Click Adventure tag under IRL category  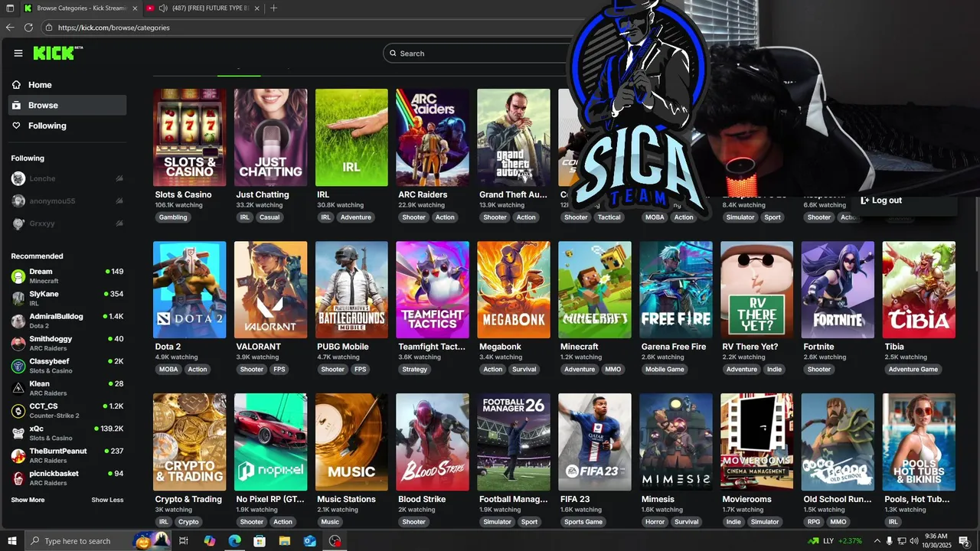coord(356,217)
